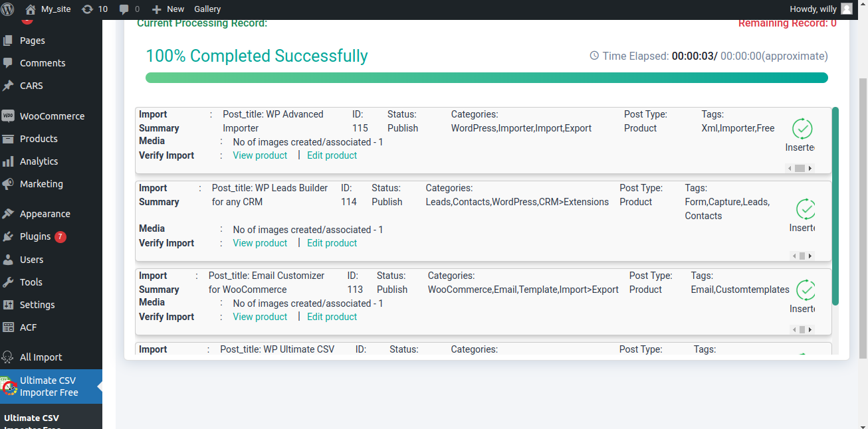
Task: Click the All Import octopus icon
Action: [x=8, y=357]
